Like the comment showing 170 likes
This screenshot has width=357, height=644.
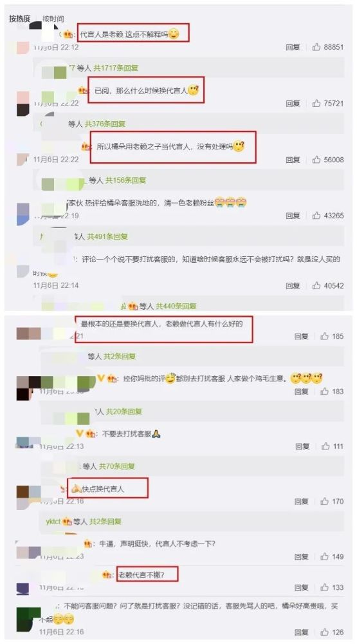(x=325, y=502)
